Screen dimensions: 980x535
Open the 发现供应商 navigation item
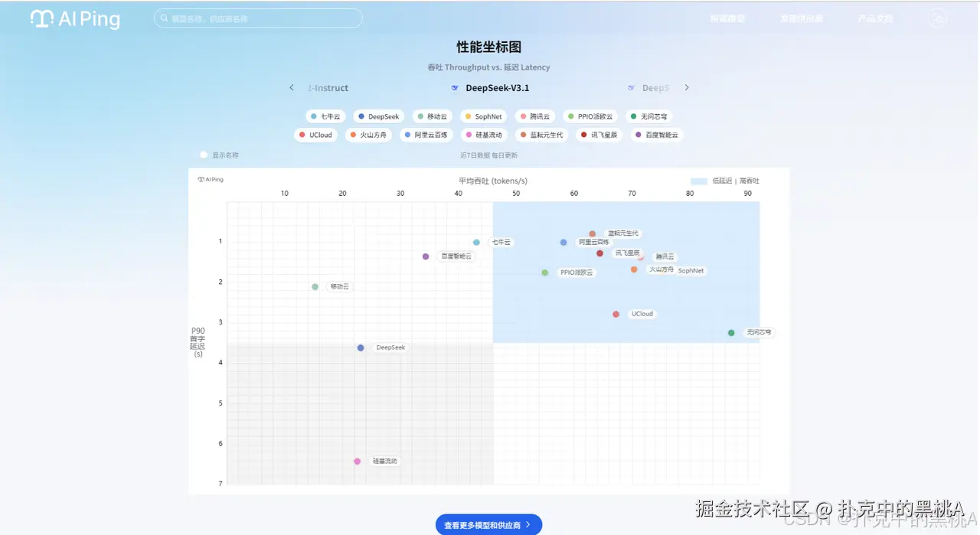pos(802,18)
